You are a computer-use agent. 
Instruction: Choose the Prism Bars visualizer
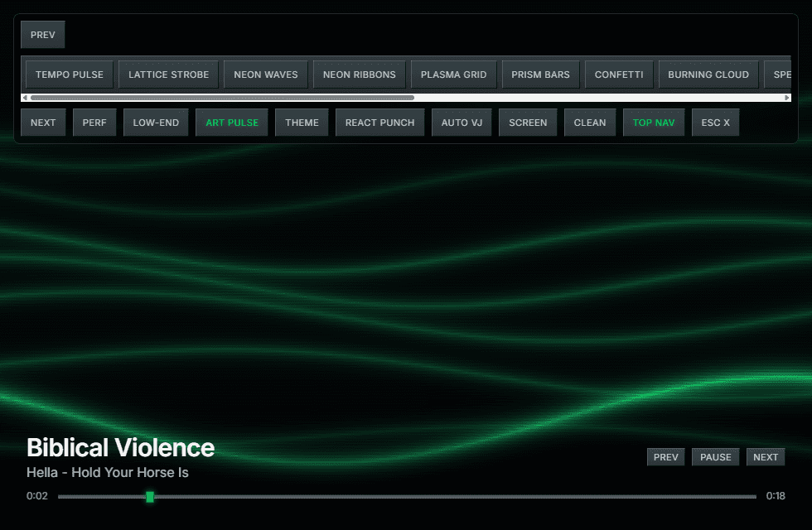click(x=540, y=75)
